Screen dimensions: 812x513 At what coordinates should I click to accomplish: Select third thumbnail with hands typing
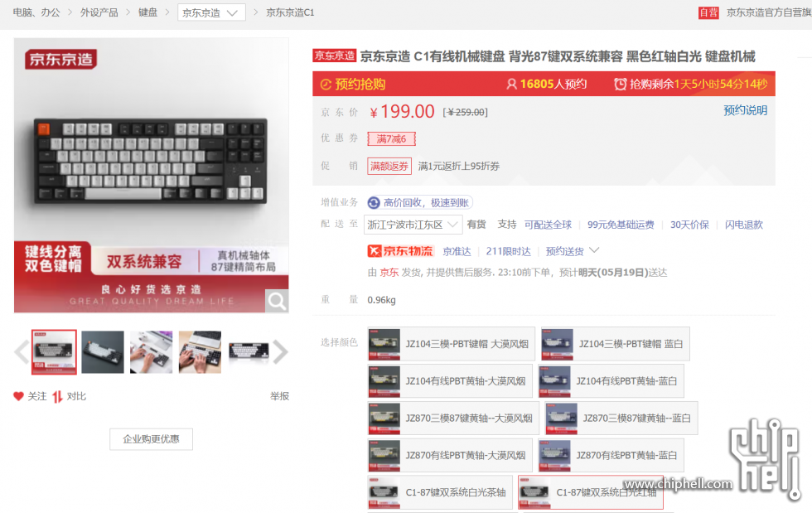pos(151,352)
